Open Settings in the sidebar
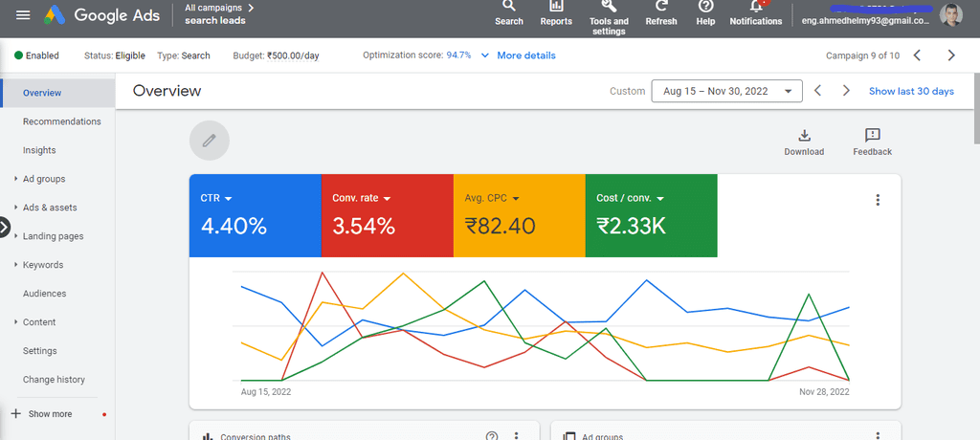Screen dimensions: 980x440 [40, 351]
